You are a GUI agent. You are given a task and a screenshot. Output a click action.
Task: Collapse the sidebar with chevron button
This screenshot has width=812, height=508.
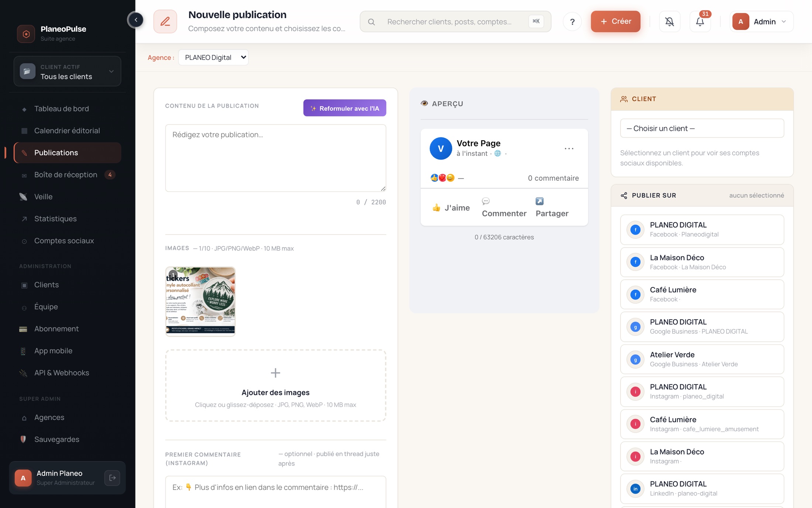(x=136, y=20)
